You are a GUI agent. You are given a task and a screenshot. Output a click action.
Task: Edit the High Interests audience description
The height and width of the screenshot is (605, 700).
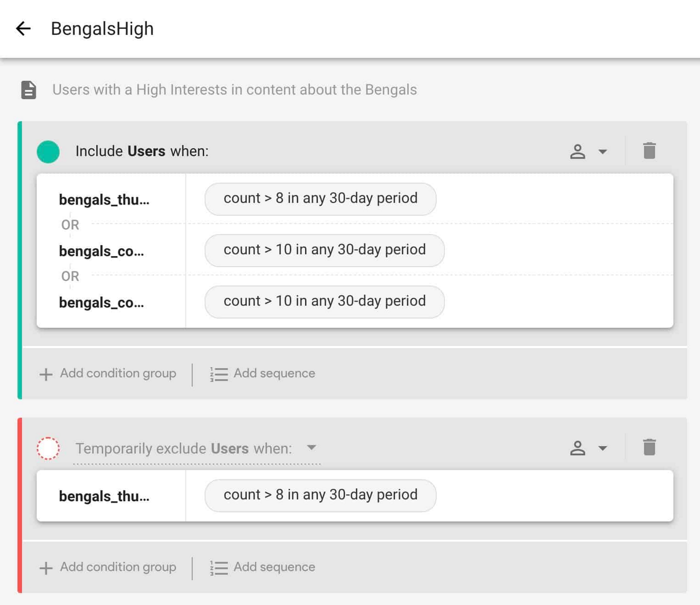[234, 90]
